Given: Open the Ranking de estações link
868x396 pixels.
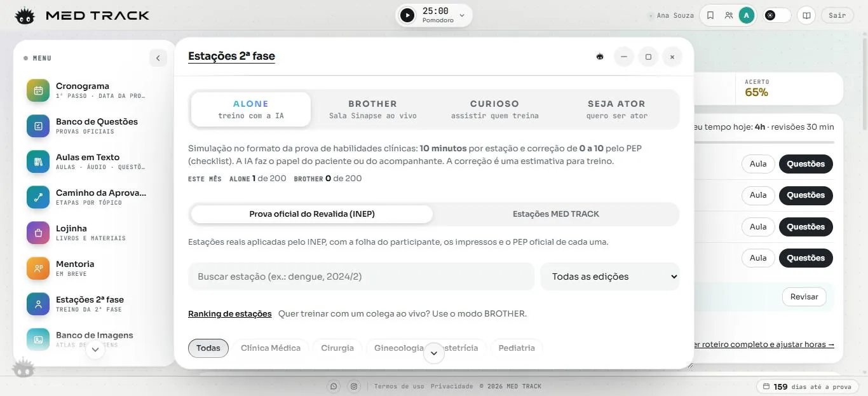Looking at the screenshot, I should click(230, 313).
